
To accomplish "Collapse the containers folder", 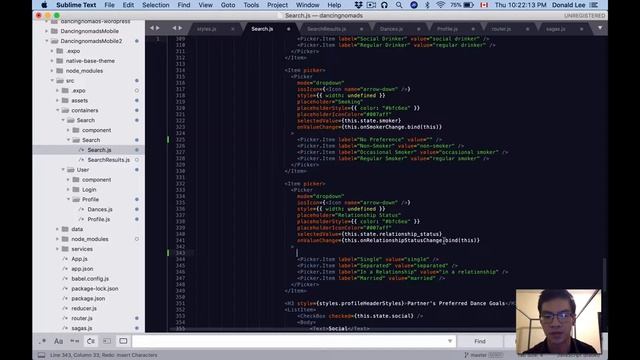I will (x=58, y=110).
